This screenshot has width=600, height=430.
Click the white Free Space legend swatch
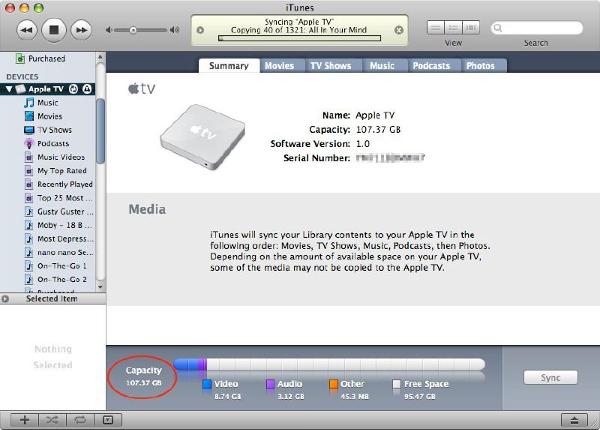pyautogui.click(x=397, y=384)
